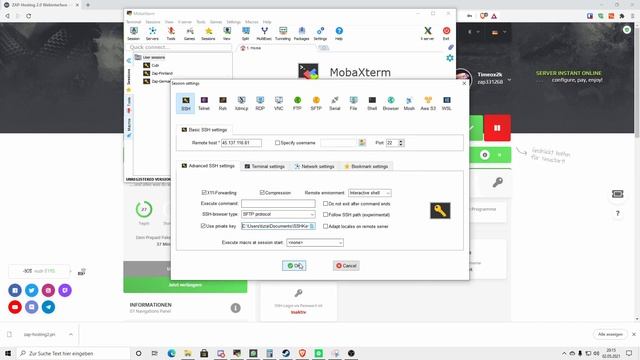Select the RDP session type icon
Image resolution: width=640 pixels, height=360 pixels.
[x=260, y=103]
